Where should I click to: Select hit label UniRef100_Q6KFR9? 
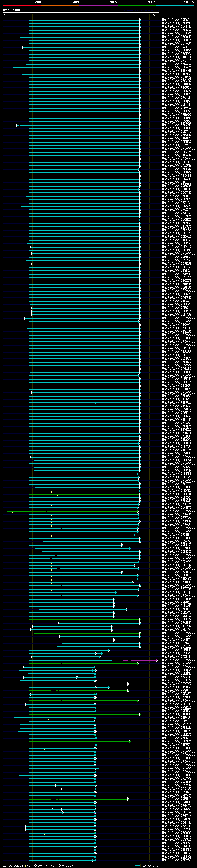point(177,857)
